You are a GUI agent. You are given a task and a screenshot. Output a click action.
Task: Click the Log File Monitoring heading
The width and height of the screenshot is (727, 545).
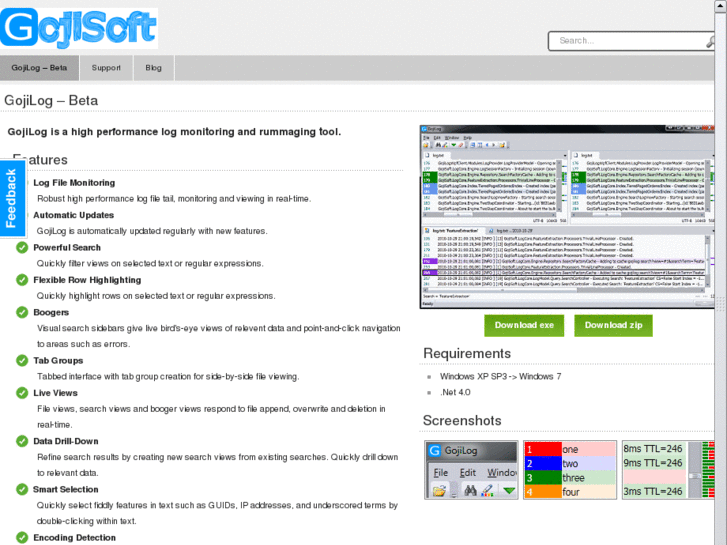point(74,183)
